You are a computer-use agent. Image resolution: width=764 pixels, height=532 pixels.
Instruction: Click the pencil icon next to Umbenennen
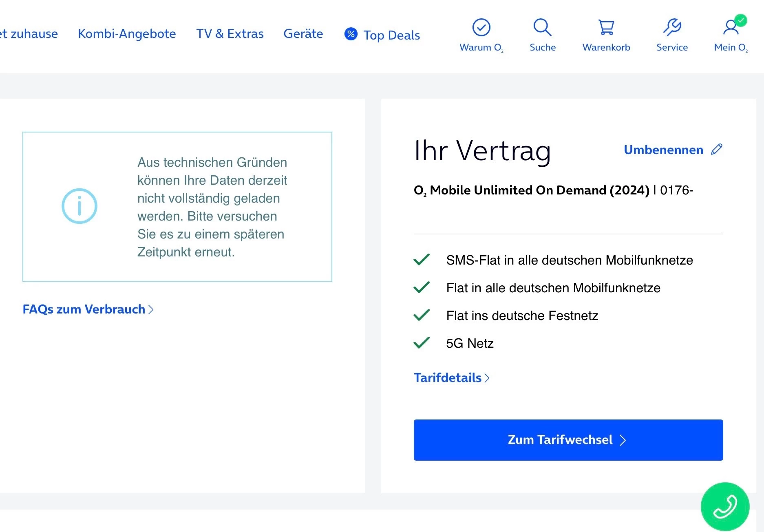click(717, 150)
